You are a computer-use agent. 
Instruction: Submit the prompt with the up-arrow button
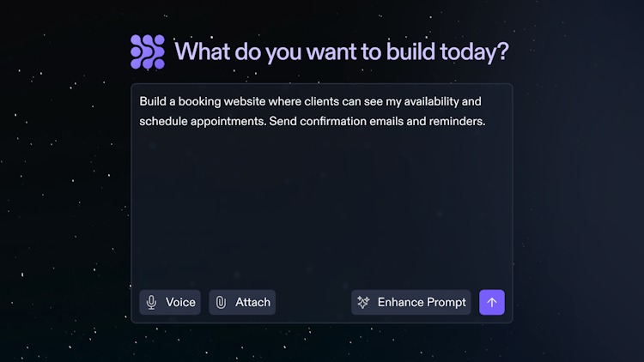492,303
